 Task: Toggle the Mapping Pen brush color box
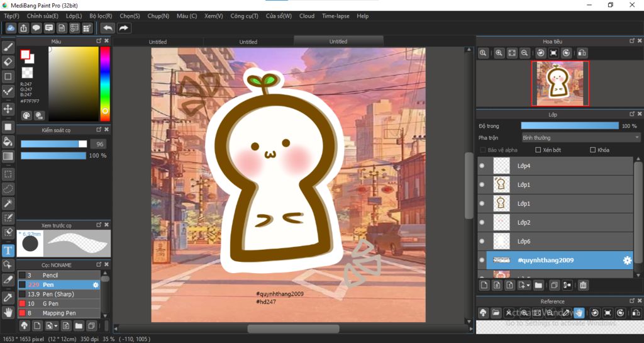pyautogui.click(x=22, y=313)
